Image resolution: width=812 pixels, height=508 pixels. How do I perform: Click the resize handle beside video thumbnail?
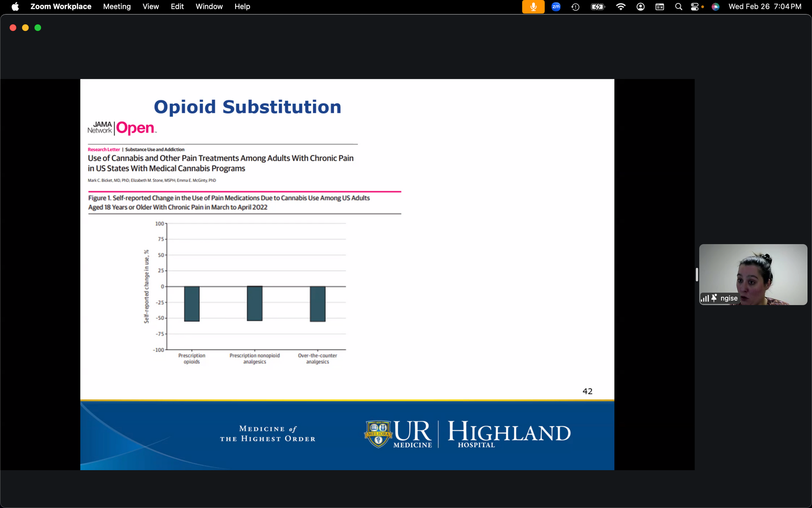coord(697,274)
